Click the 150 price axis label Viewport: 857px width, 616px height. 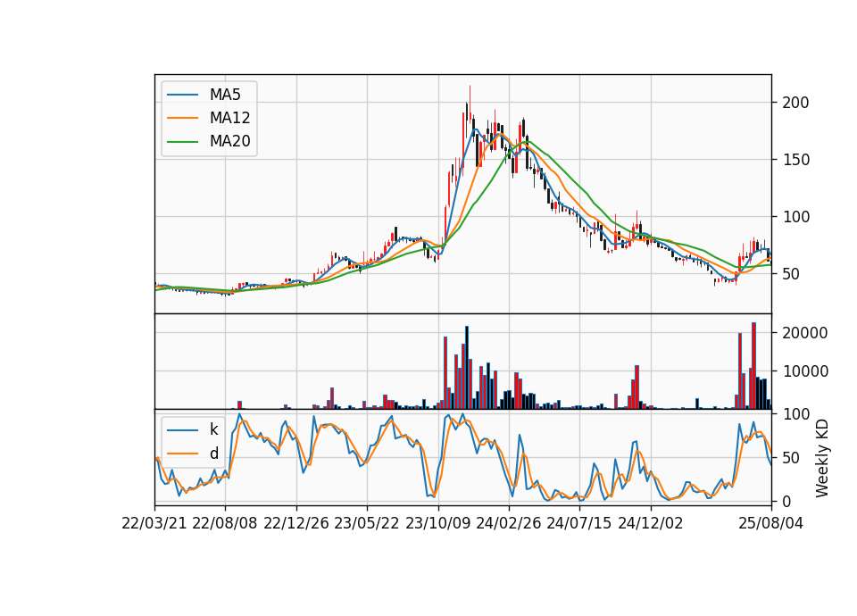[x=795, y=160]
